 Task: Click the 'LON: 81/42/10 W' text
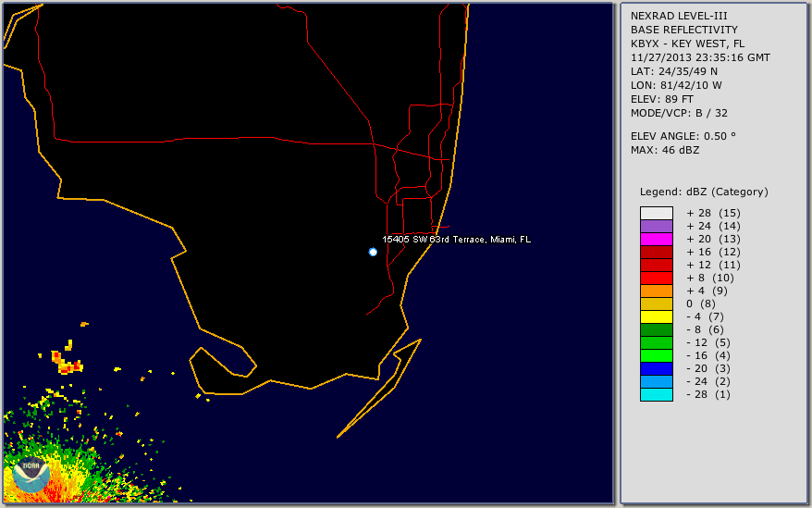tap(676, 85)
